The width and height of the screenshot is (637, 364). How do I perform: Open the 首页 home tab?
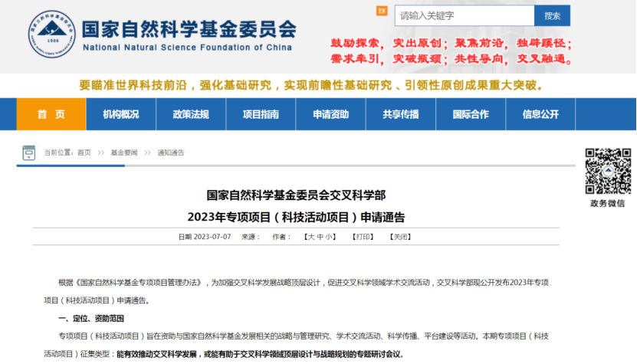point(51,114)
